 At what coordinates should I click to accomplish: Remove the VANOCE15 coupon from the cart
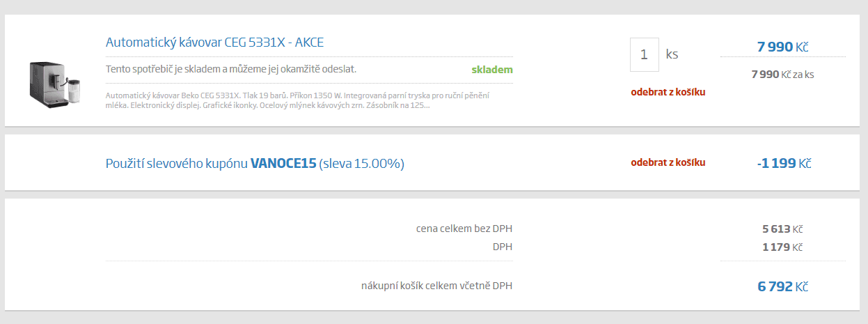tap(668, 162)
